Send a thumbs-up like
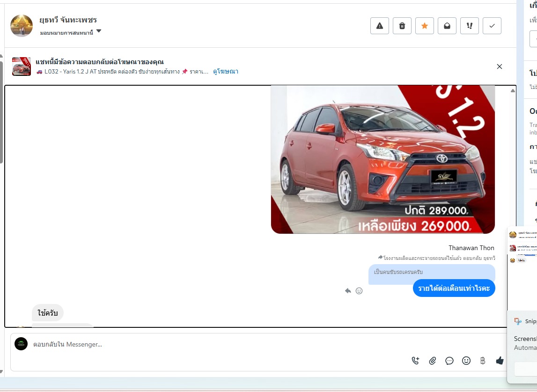The image size is (537, 392). coord(500,360)
